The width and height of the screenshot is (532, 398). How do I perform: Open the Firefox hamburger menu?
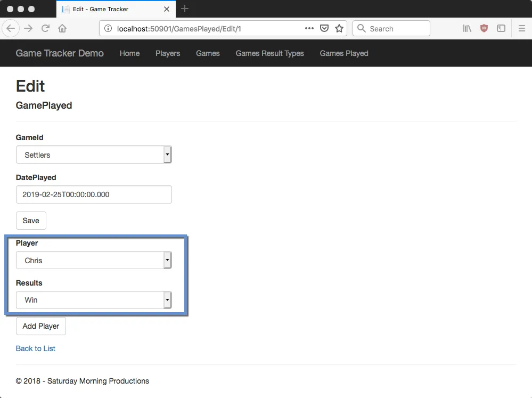click(x=522, y=28)
